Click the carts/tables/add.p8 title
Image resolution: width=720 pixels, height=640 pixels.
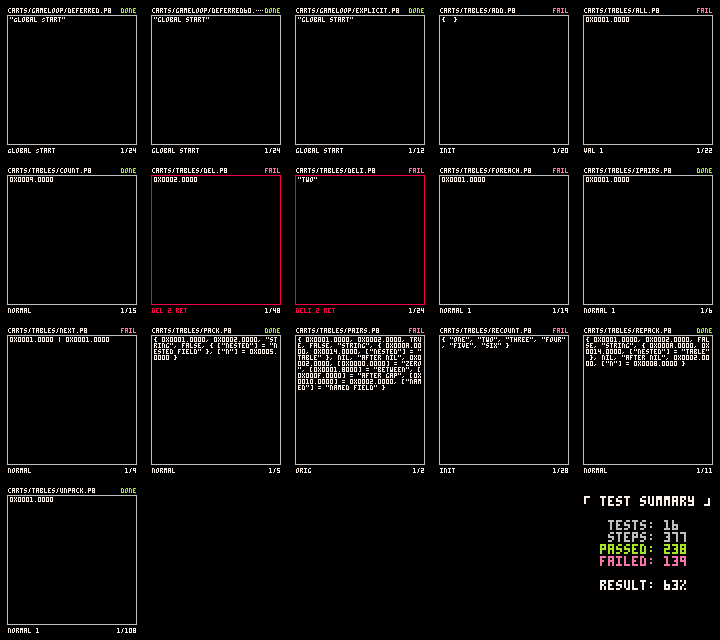click(x=478, y=11)
